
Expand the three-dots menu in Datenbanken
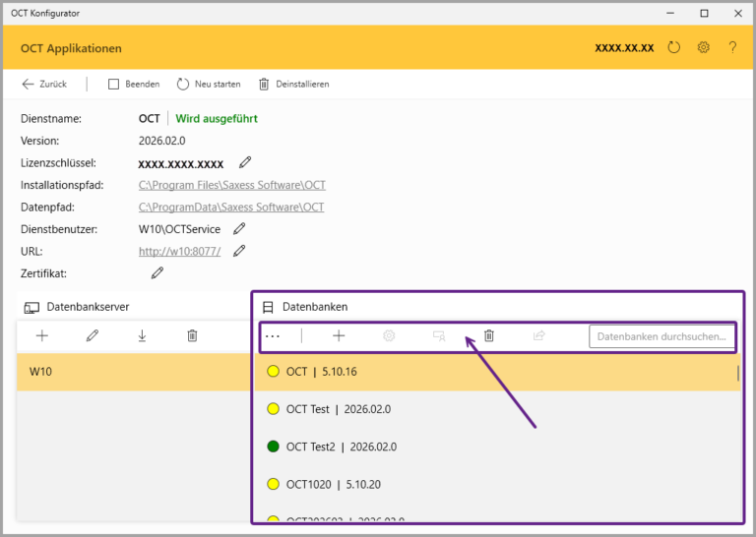[x=273, y=335]
